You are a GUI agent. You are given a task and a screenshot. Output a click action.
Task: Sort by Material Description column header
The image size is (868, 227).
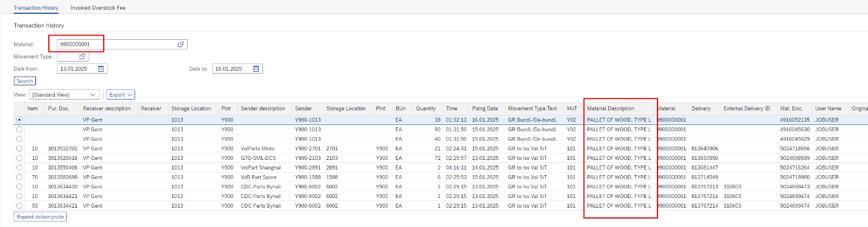(610, 109)
